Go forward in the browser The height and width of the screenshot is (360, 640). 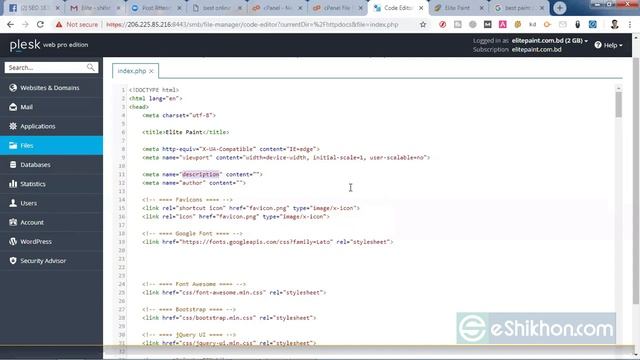click(x=25, y=24)
